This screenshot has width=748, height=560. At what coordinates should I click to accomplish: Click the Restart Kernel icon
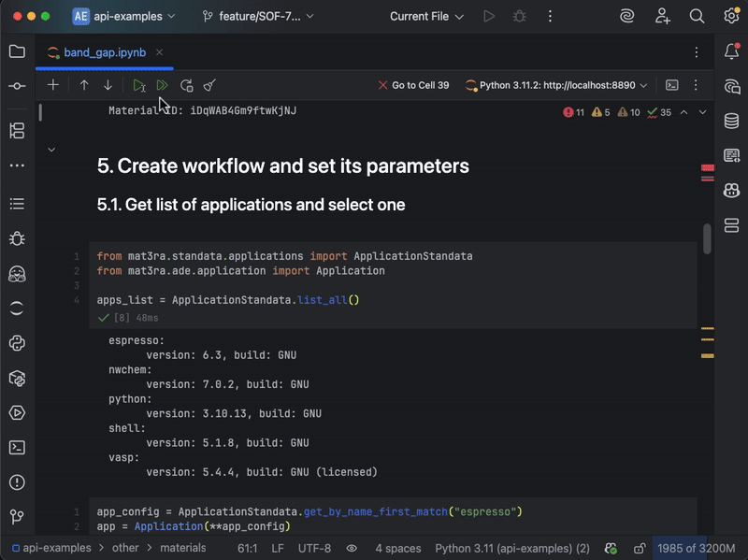click(x=186, y=85)
